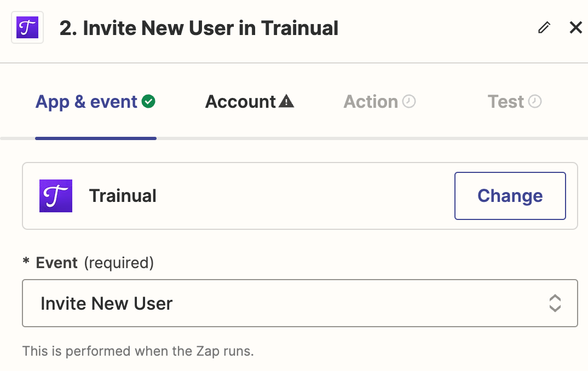Click the Trainual logo in step header

pyautogui.click(x=27, y=27)
